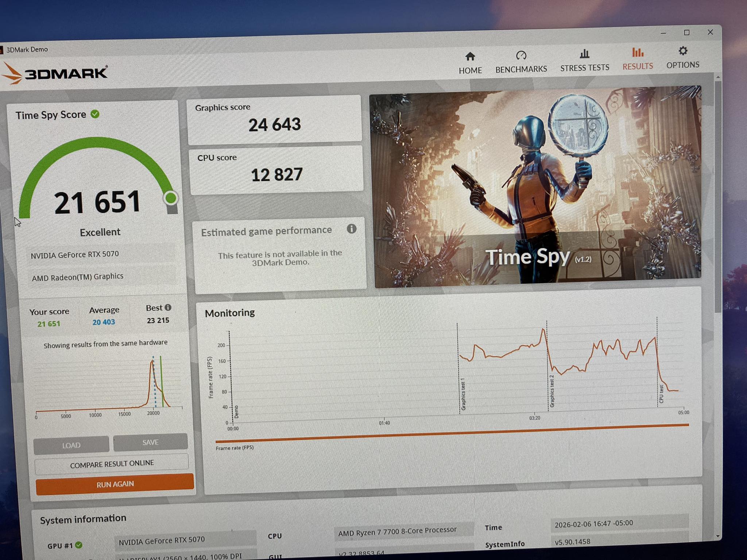Viewport: 747px width, 560px height.
Task: Click the CPU score value 12 827
Action: point(276,175)
